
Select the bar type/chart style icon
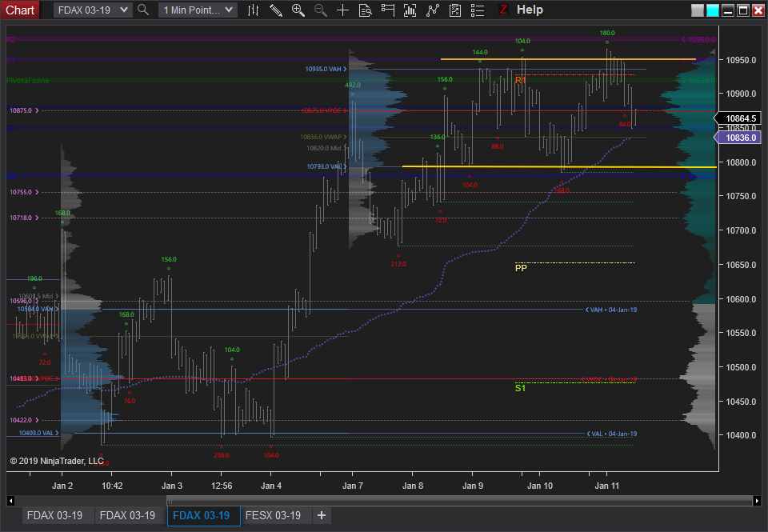click(254, 10)
